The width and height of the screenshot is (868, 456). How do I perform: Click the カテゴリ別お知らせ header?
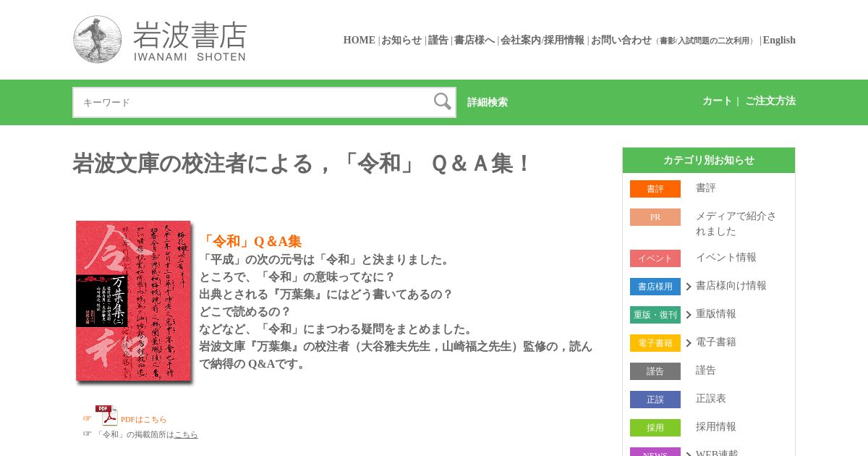pyautogui.click(x=709, y=161)
